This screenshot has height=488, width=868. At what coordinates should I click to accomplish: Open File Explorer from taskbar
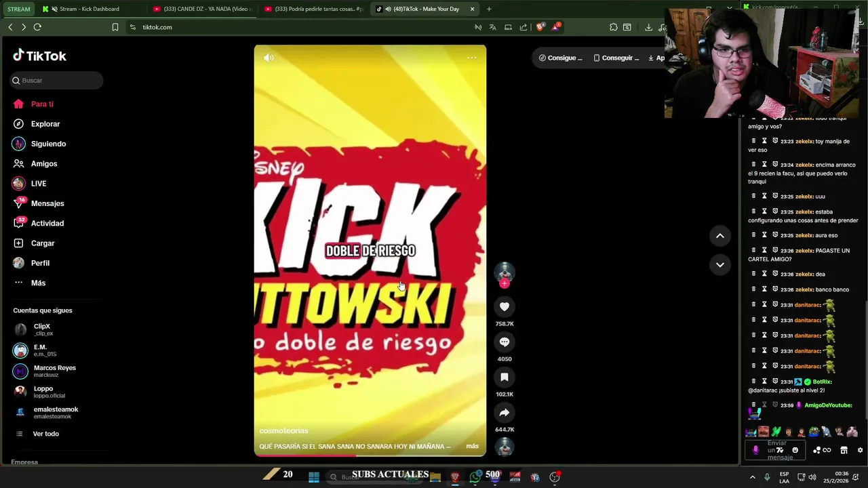coord(435,477)
